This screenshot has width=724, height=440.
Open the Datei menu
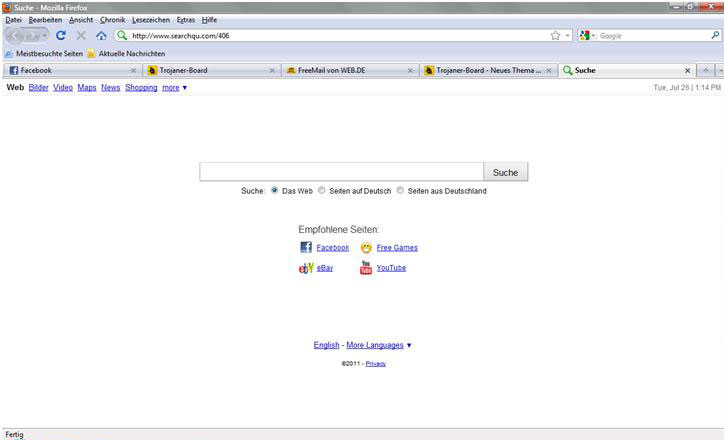point(13,20)
